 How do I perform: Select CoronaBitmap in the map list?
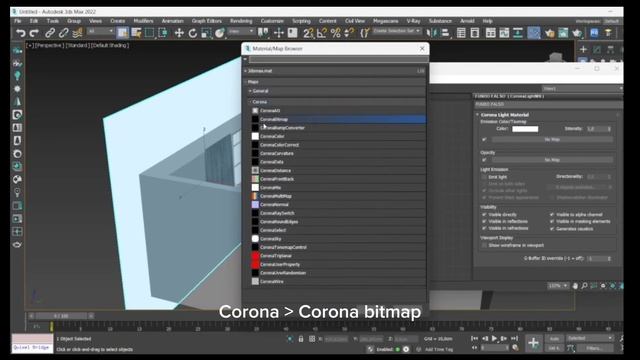pos(338,119)
